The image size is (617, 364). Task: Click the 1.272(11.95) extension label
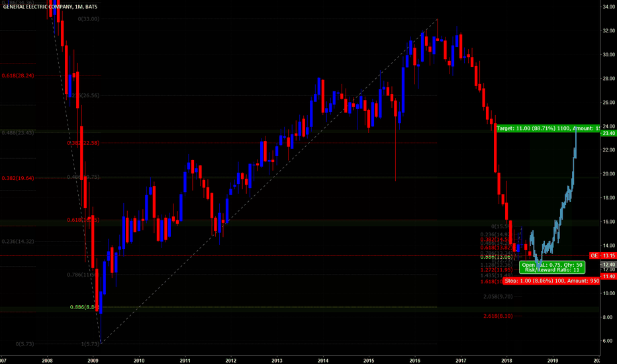[x=497, y=269]
